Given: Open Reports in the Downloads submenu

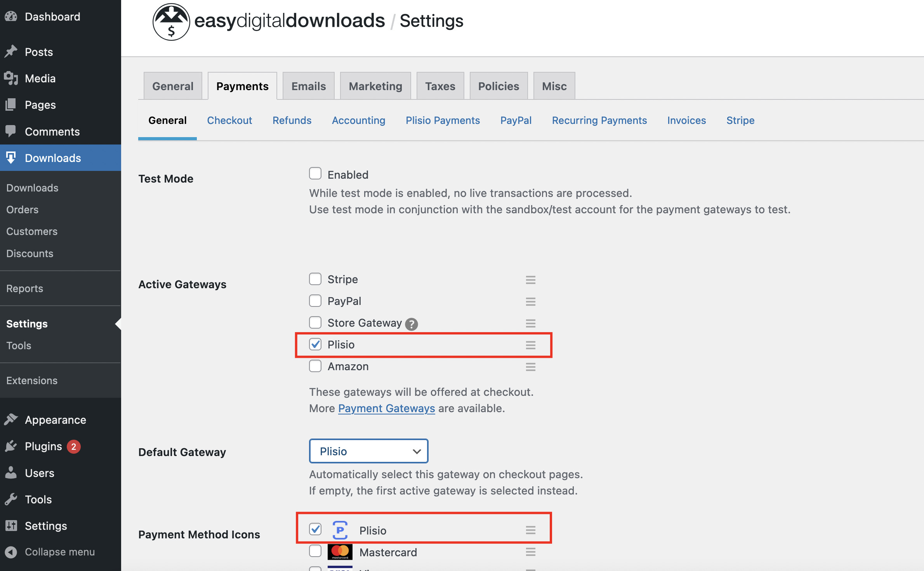Looking at the screenshot, I should 24,288.
